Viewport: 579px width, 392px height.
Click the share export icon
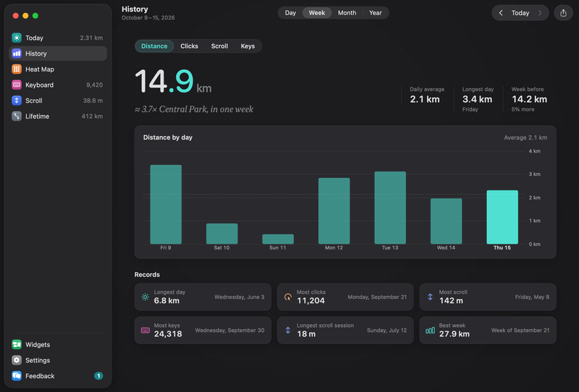(563, 13)
